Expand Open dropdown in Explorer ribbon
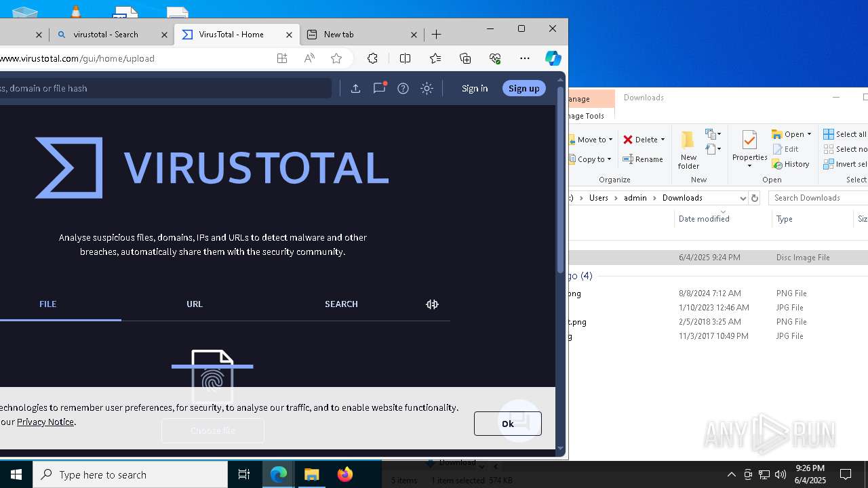The width and height of the screenshot is (868, 488). (x=809, y=134)
